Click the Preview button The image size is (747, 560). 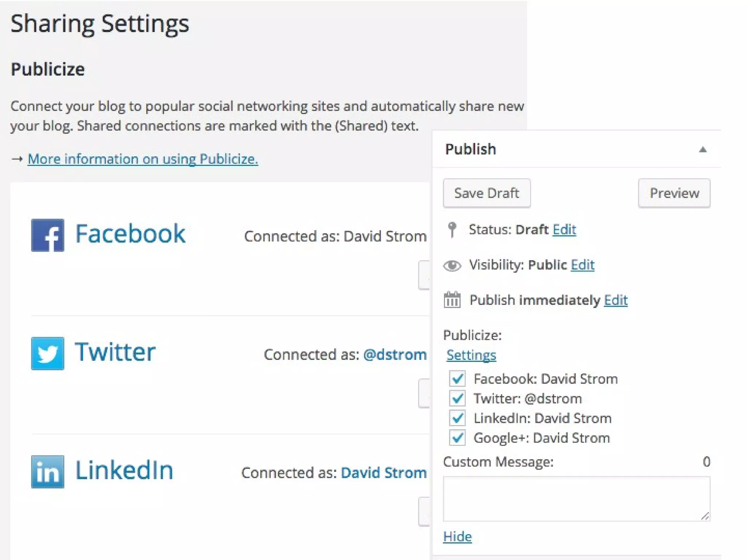[x=674, y=193]
